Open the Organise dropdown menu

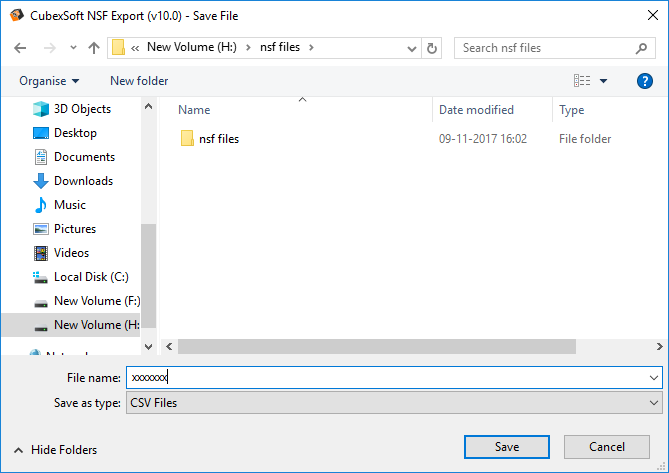click(49, 81)
